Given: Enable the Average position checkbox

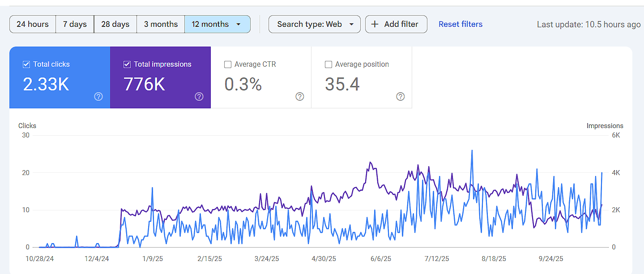Looking at the screenshot, I should (x=328, y=64).
